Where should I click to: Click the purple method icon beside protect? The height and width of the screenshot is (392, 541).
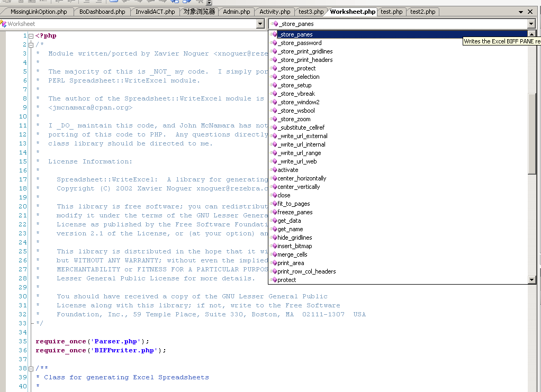pos(275,280)
